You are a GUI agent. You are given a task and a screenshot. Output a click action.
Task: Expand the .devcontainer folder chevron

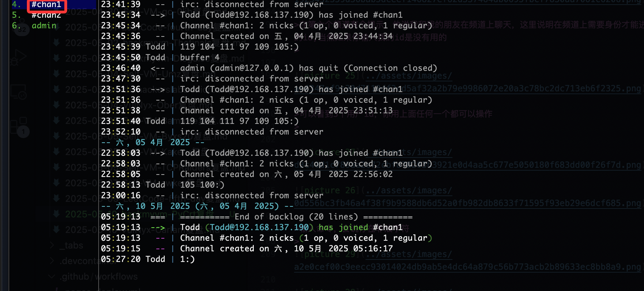tap(52, 261)
